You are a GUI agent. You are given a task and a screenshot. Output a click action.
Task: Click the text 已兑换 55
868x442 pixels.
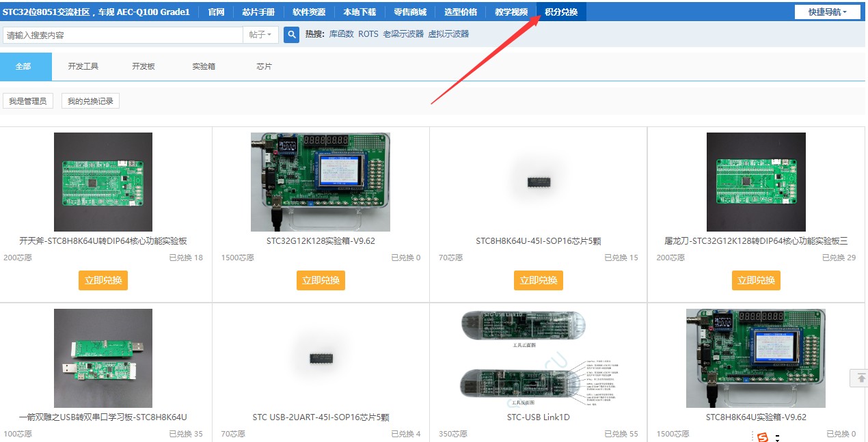coord(621,434)
